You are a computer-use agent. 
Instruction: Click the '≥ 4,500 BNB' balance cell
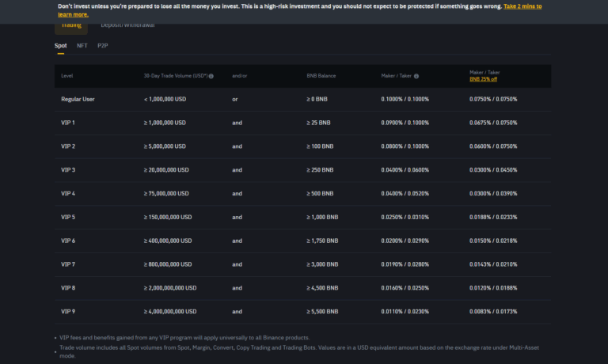[x=322, y=288]
